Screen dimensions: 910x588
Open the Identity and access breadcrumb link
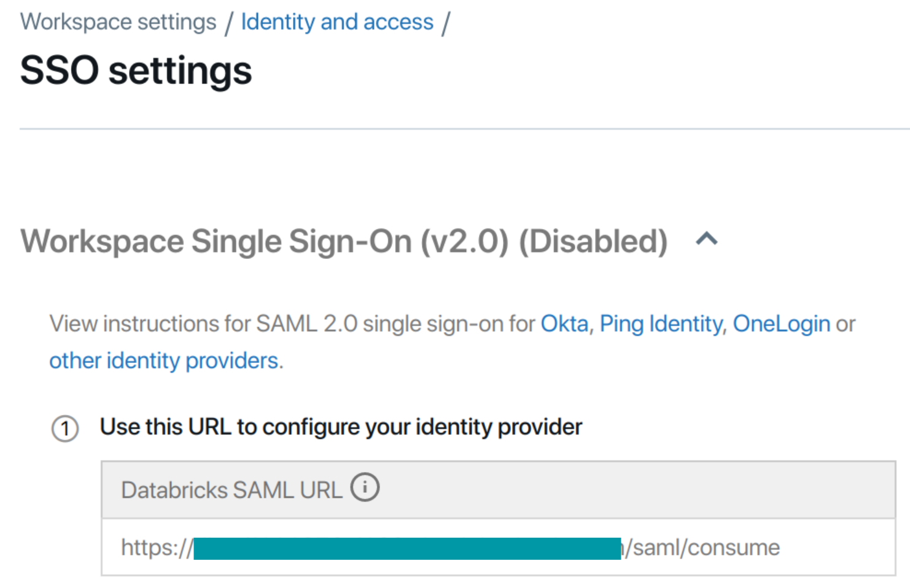(336, 22)
